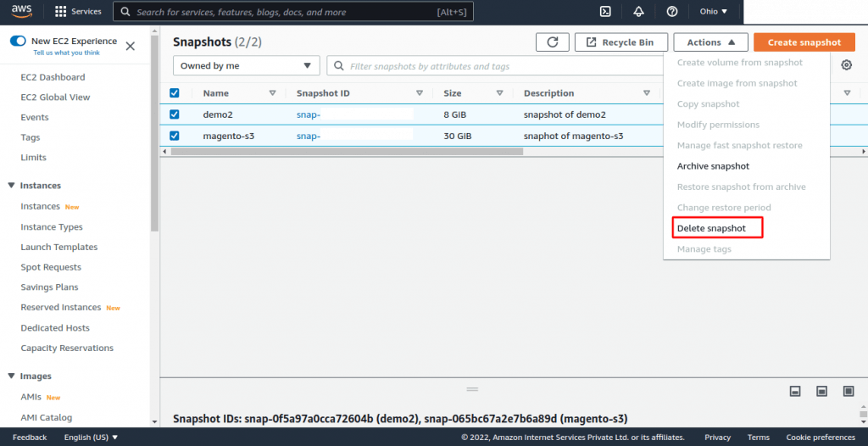Select Manage fast snapshot restore
The image size is (868, 446).
click(x=739, y=145)
